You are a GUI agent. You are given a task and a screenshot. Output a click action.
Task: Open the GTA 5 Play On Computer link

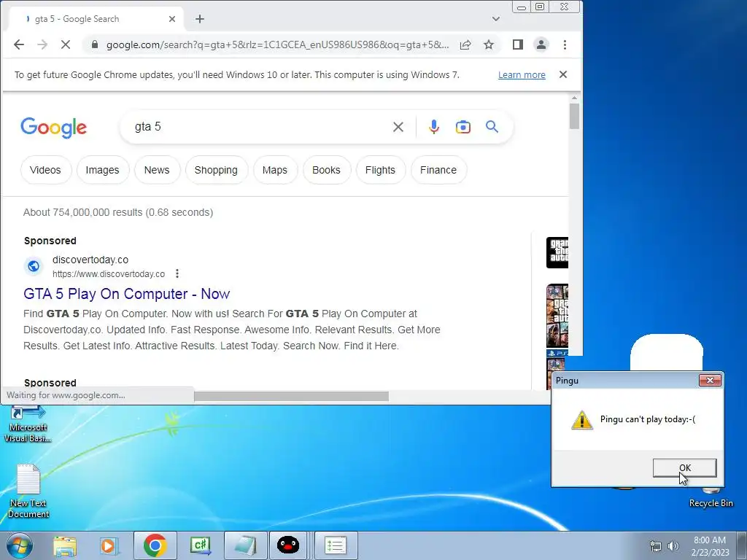click(127, 294)
